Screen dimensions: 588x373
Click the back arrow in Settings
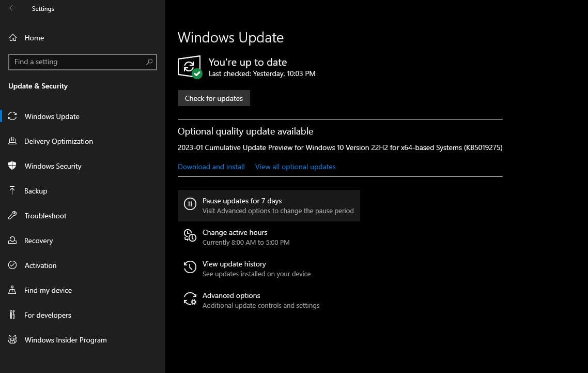(12, 8)
